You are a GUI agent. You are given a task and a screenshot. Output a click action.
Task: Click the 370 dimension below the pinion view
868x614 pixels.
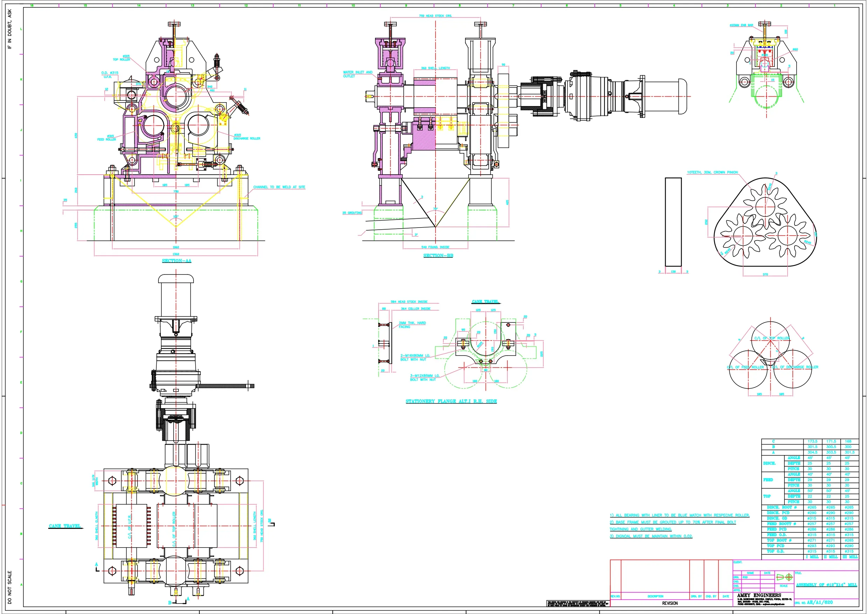[765, 274]
